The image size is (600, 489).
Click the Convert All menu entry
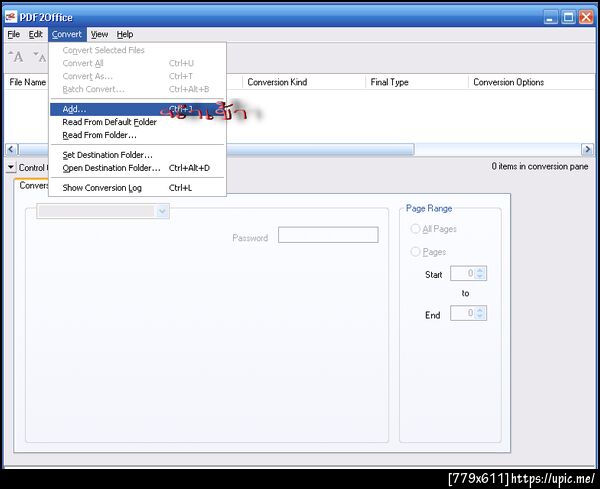(137, 63)
